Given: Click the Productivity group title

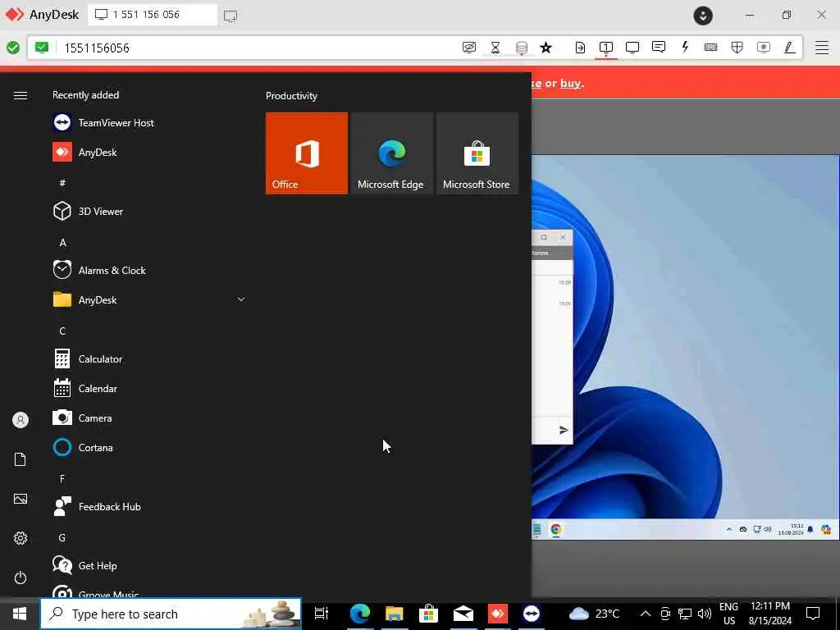Looking at the screenshot, I should (x=291, y=96).
